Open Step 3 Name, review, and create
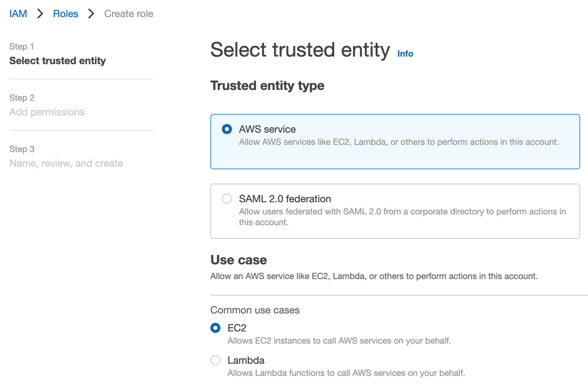 click(66, 163)
